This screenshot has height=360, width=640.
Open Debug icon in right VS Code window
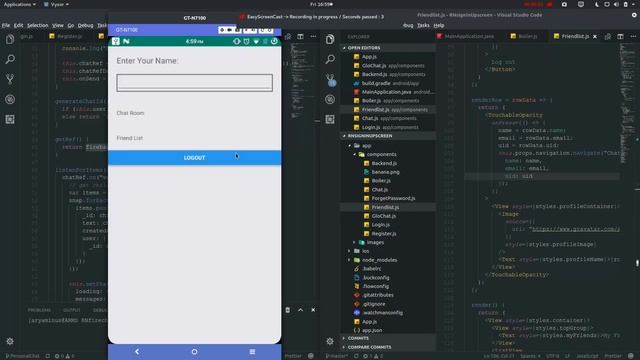330,99
